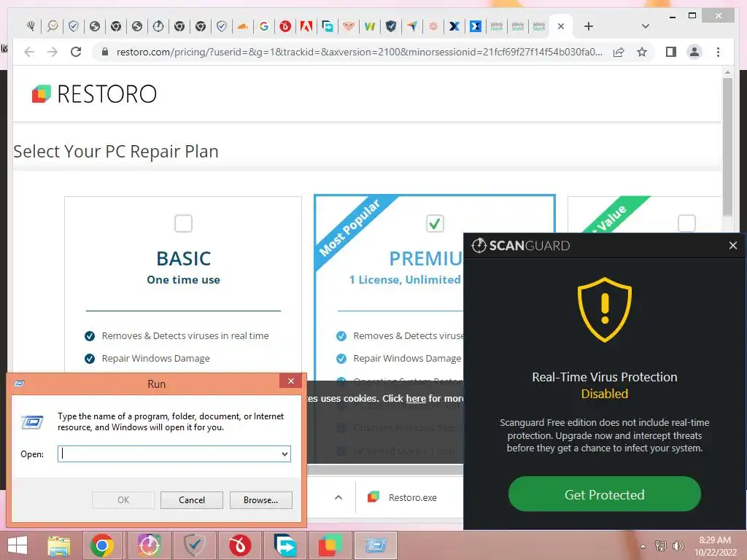Open the Restoro.exe download item

pos(403,497)
